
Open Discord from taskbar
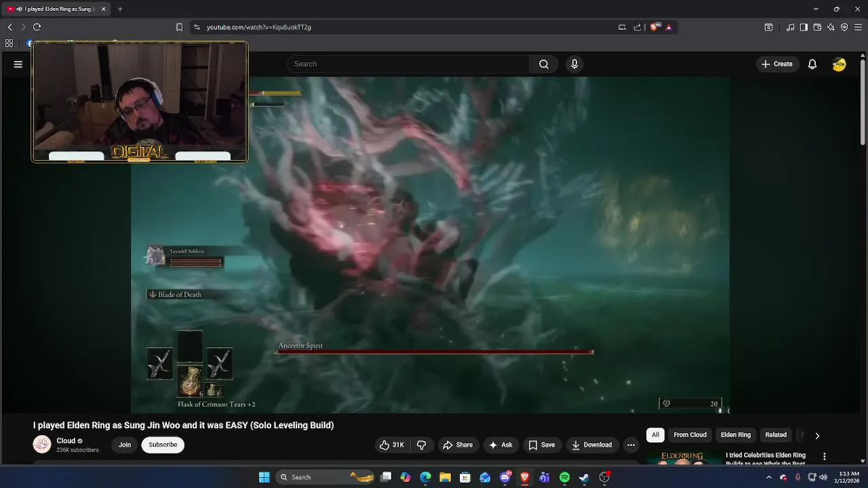(505, 477)
